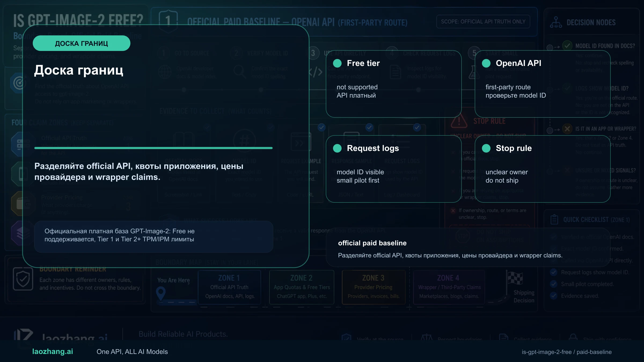Click the text 'first-party route проверьте model ID'

coord(516,91)
